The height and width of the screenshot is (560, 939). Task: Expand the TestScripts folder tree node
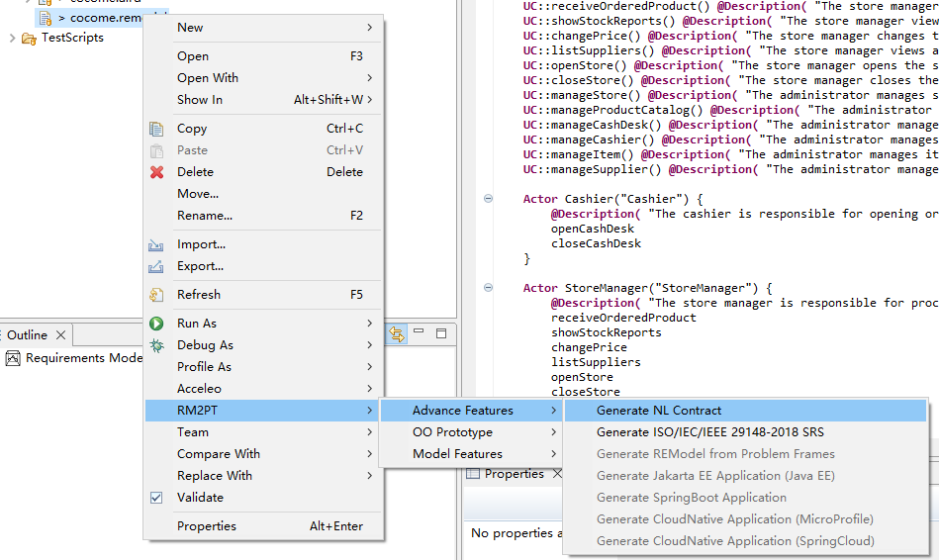tap(13, 38)
